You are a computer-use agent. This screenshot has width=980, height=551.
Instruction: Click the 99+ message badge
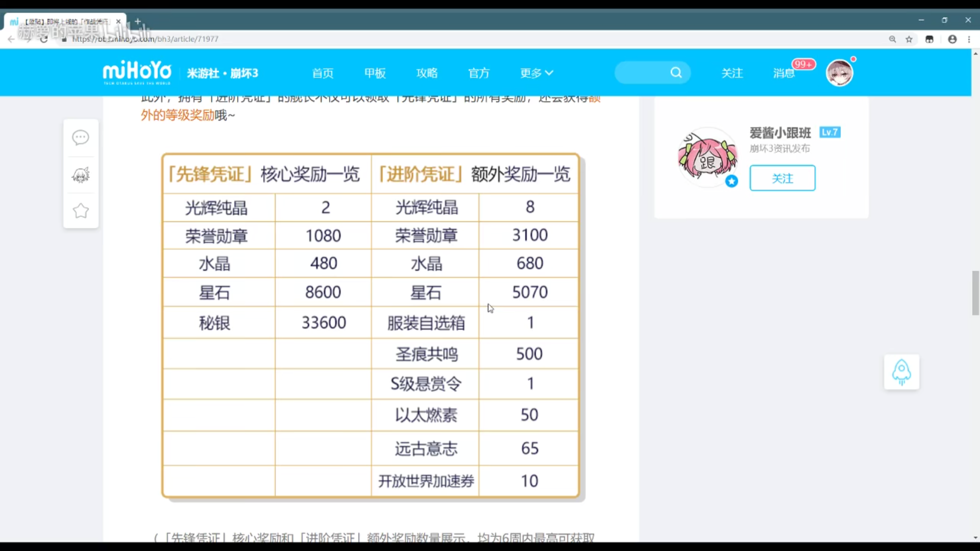pyautogui.click(x=803, y=64)
